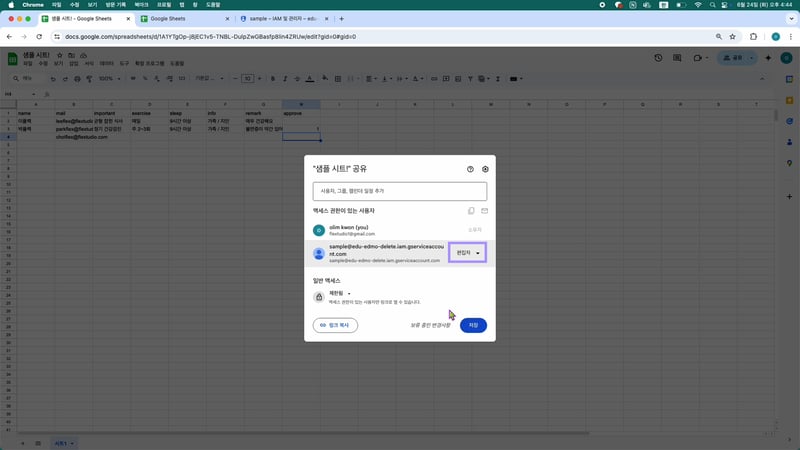Screen dimensions: 800x450
Task: Click Sheets home logo icon
Action: click(x=12, y=59)
